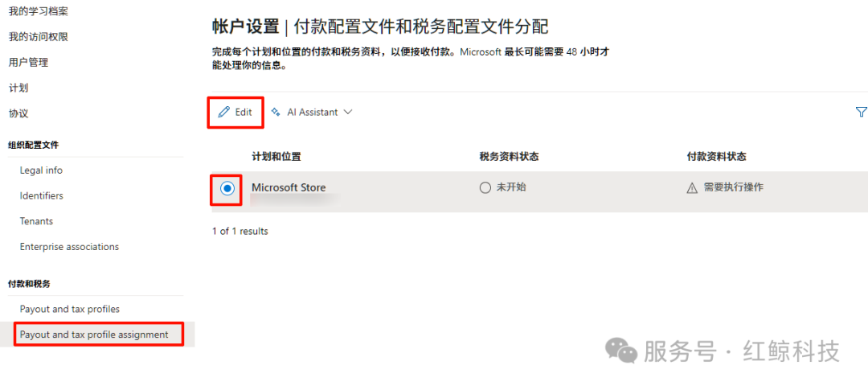The image size is (868, 386).
Task: Open Legal info page
Action: point(41,170)
